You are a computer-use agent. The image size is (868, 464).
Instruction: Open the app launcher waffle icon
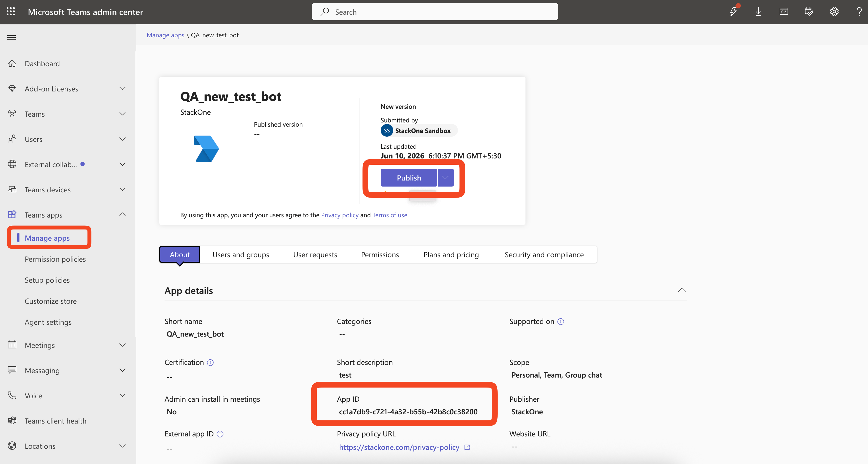pyautogui.click(x=11, y=12)
